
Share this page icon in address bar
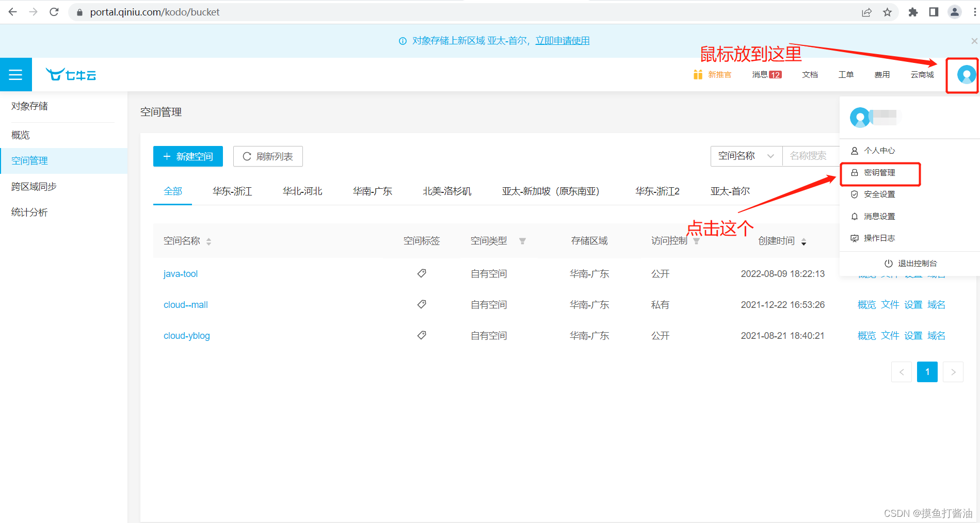(866, 12)
